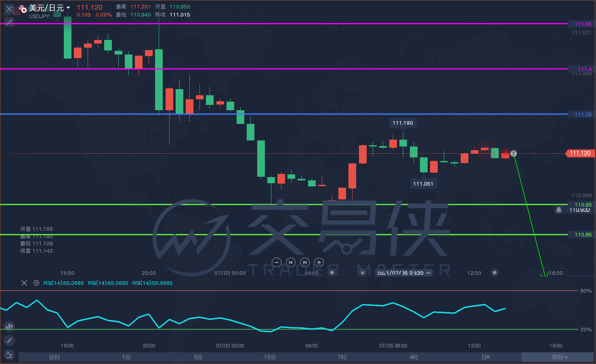The height and width of the screenshot is (364, 596).
Task: Open the candlestick chart type icon
Action: [9, 326]
